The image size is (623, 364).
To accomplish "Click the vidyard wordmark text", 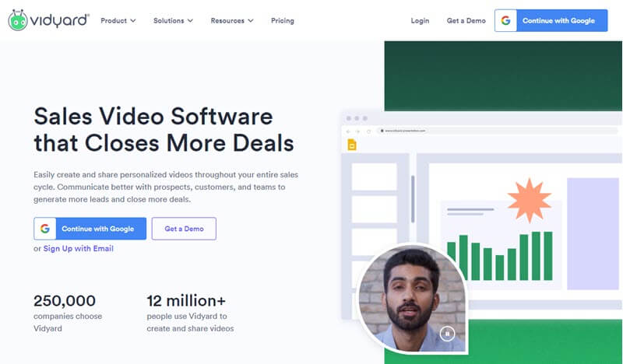I will pos(60,20).
